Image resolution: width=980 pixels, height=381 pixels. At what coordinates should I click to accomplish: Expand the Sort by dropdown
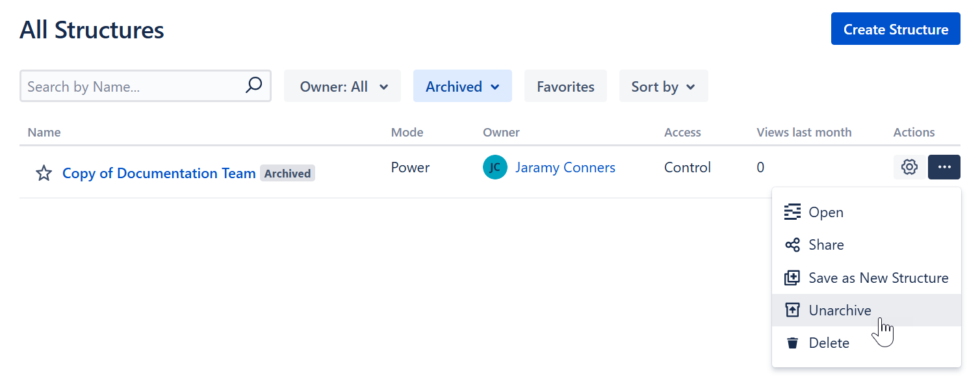(x=663, y=86)
